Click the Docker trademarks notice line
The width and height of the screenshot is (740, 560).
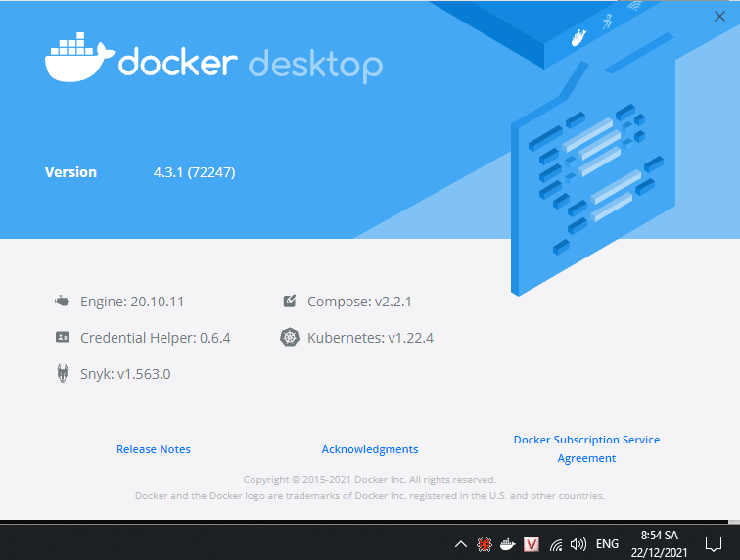370,495
